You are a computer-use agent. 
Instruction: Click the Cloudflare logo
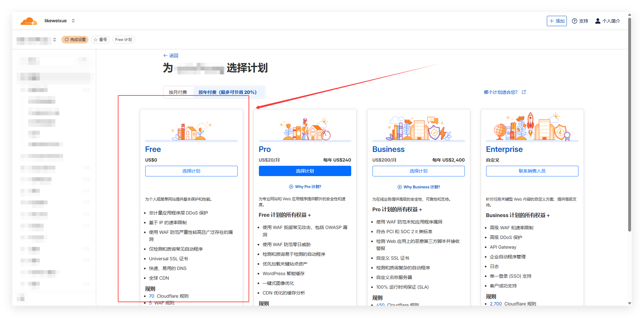(x=29, y=20)
